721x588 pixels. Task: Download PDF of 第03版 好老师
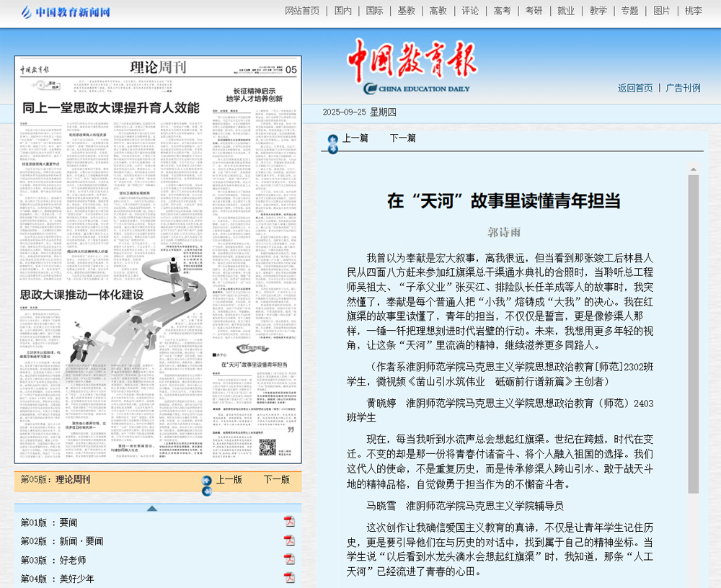click(289, 559)
